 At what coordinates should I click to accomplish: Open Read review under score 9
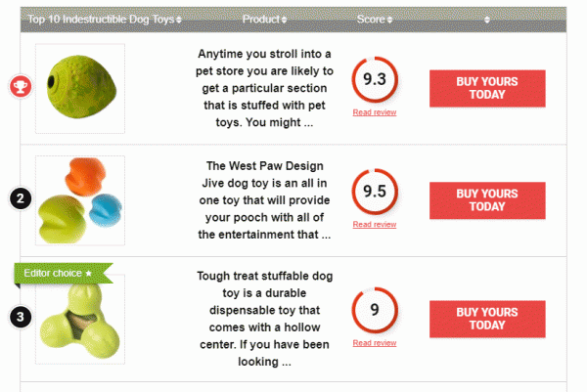(374, 343)
